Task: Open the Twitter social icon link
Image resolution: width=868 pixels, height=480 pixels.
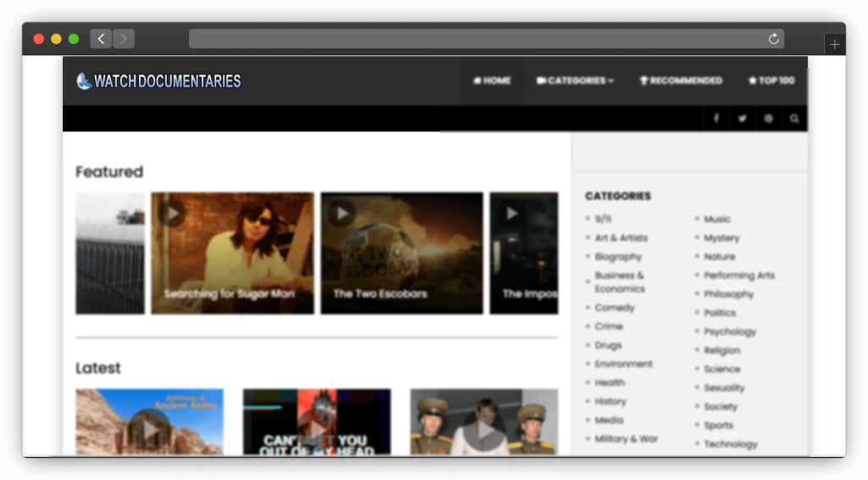Action: [743, 119]
